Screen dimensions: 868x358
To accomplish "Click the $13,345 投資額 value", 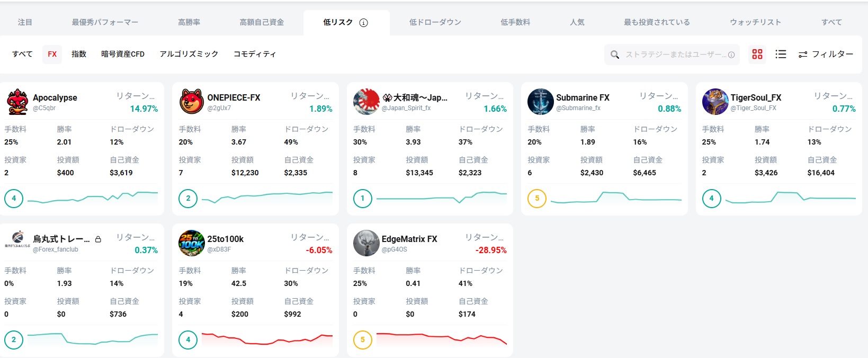I will click(419, 173).
